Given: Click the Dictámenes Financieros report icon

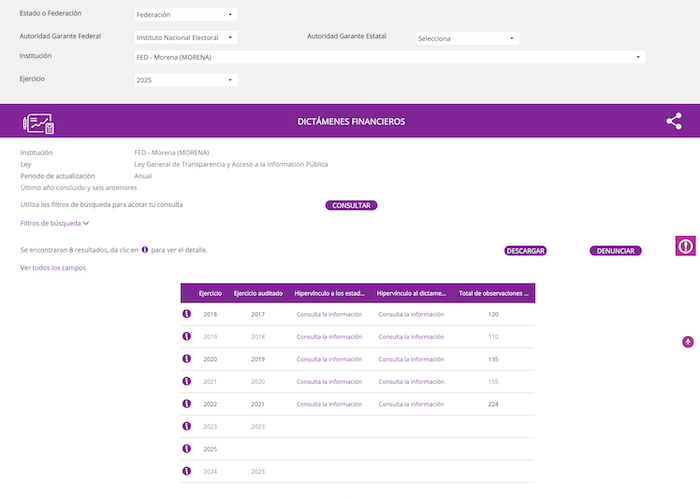Looking at the screenshot, I should click(x=38, y=122).
